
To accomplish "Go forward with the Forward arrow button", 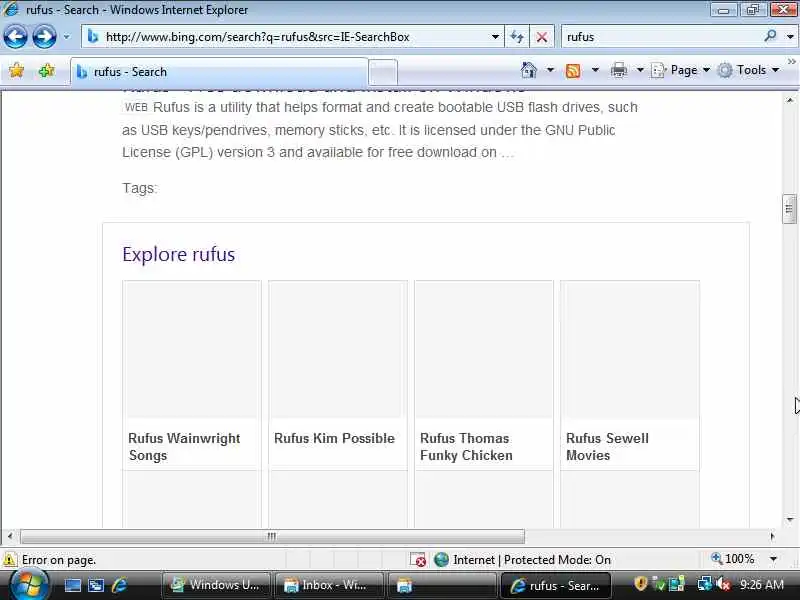I will pyautogui.click(x=44, y=37).
